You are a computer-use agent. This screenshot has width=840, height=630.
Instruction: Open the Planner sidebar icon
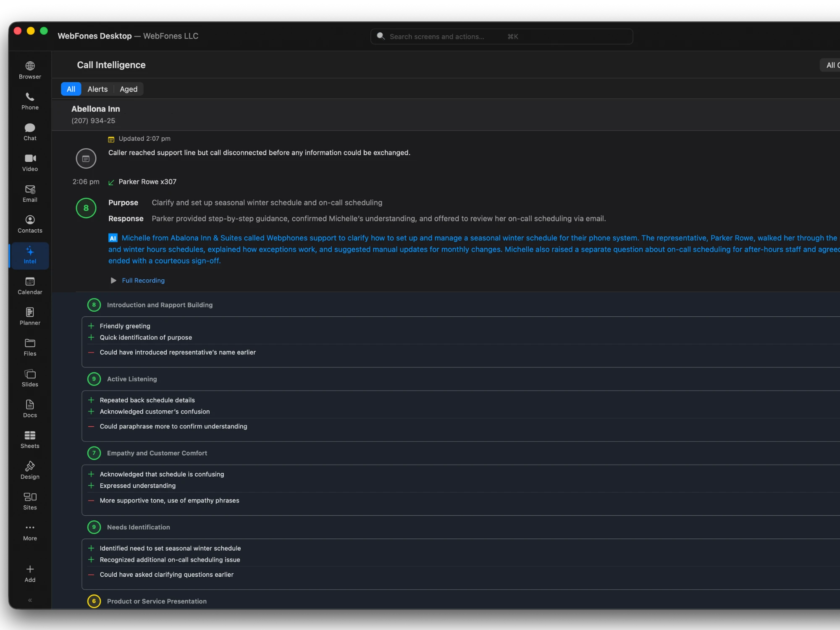[x=30, y=317]
